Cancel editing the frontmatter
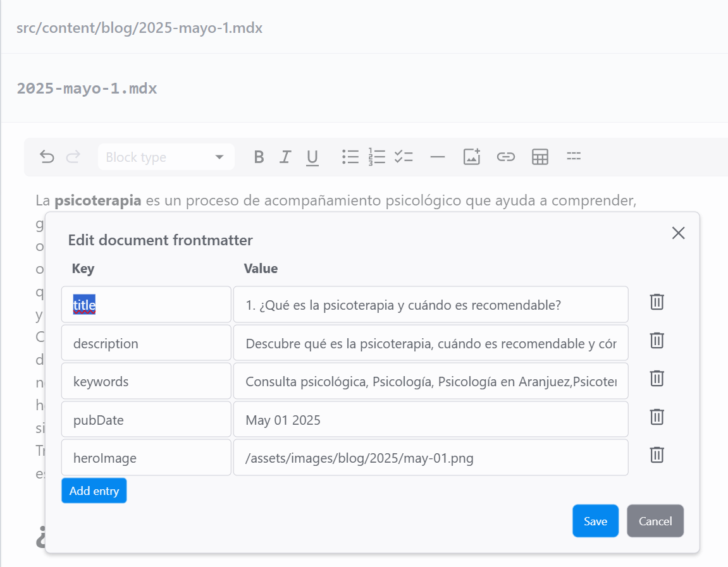The image size is (728, 567). tap(655, 521)
